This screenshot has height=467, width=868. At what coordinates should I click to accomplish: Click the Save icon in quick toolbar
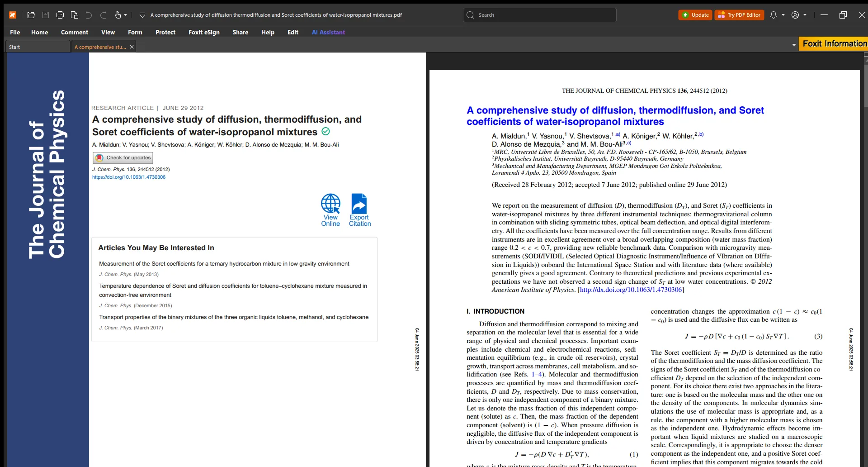pos(45,15)
